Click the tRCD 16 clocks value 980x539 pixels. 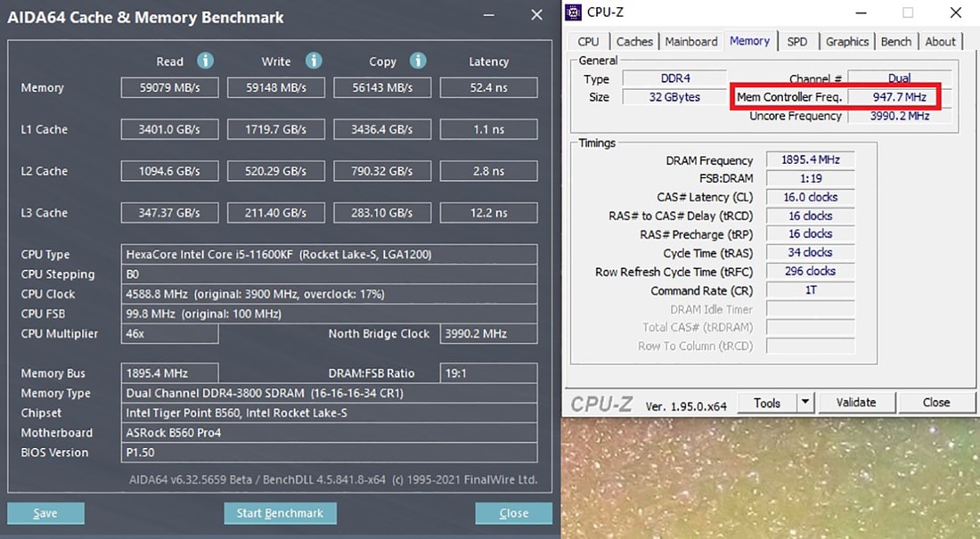click(x=810, y=216)
